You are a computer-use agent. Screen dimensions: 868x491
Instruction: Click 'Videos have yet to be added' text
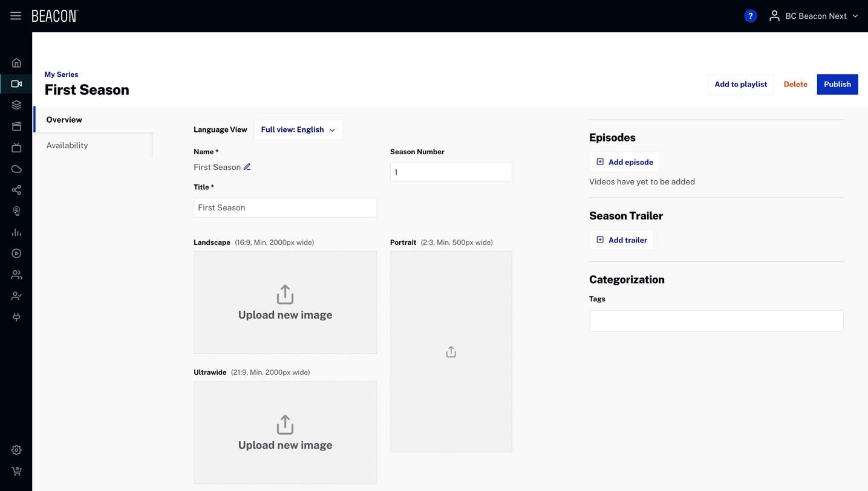[x=642, y=181]
